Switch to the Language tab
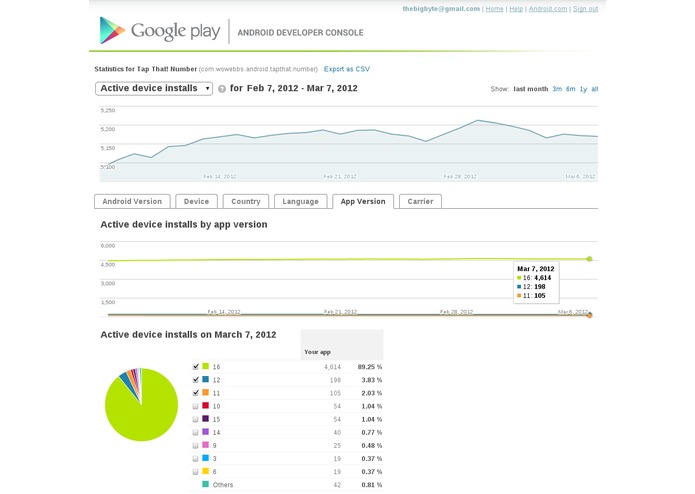 (x=301, y=201)
